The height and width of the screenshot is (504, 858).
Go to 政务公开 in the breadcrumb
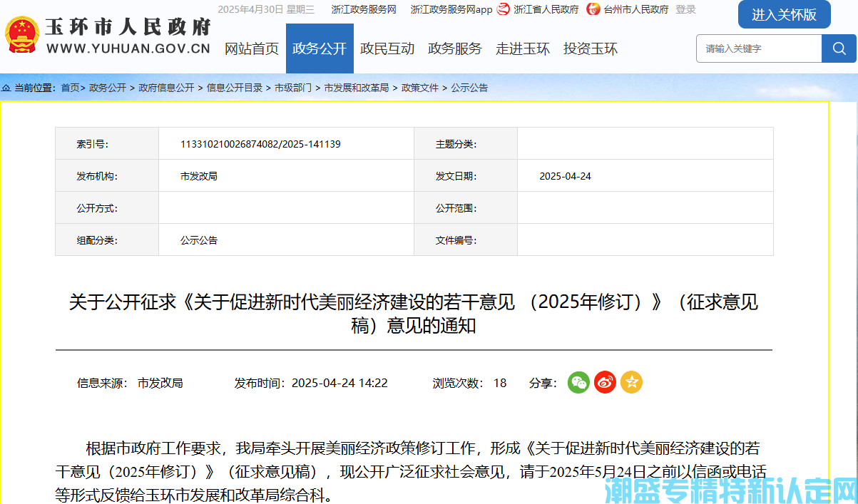pos(108,88)
